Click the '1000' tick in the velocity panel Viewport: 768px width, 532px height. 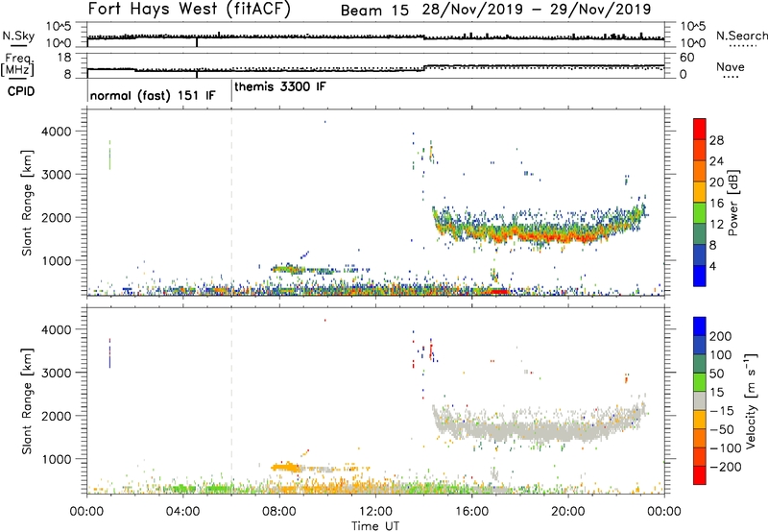57,459
